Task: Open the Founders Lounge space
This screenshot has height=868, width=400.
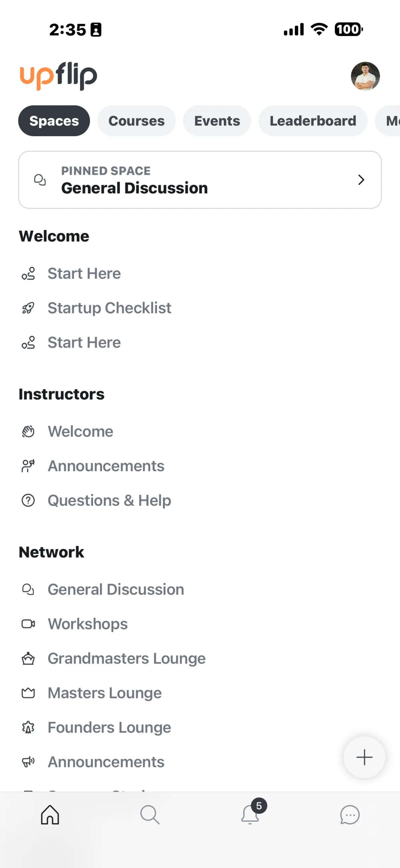Action: 109,727
